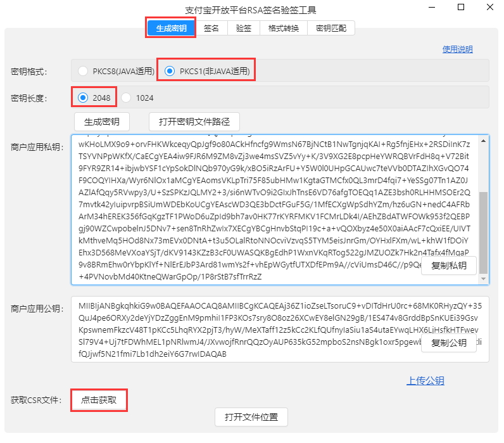Click the 商户应用私钥: label
The width and height of the screenshot is (504, 443).
(x=37, y=147)
